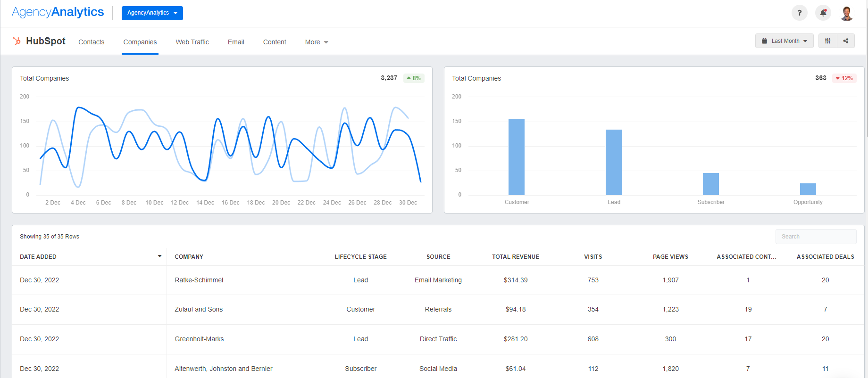The image size is (868, 378).
Task: Select the Companies tab
Action: pyautogui.click(x=140, y=42)
